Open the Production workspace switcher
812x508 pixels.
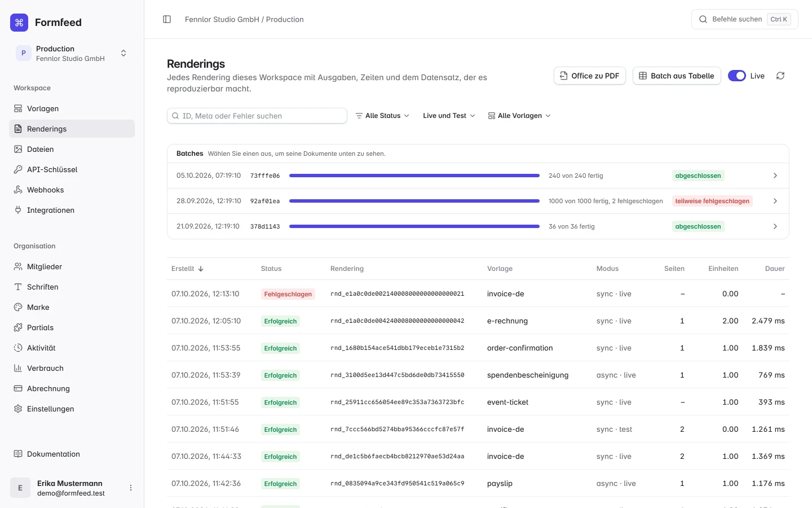(72, 54)
